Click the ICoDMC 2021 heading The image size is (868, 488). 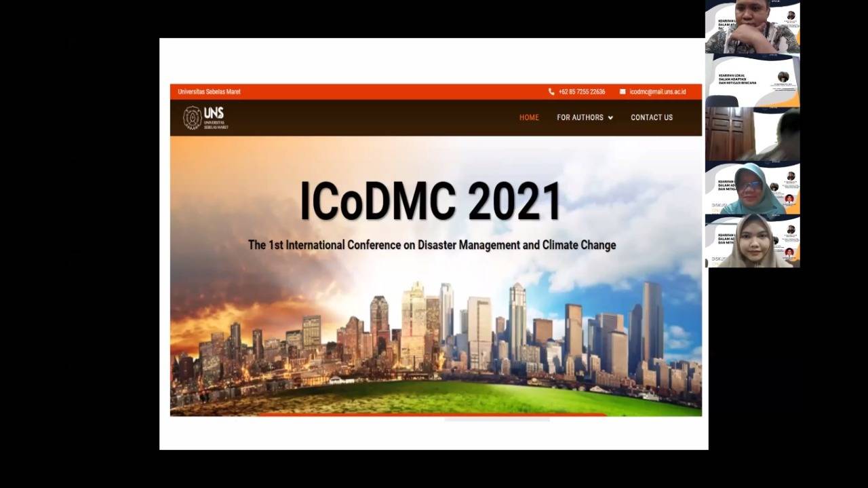(431, 202)
